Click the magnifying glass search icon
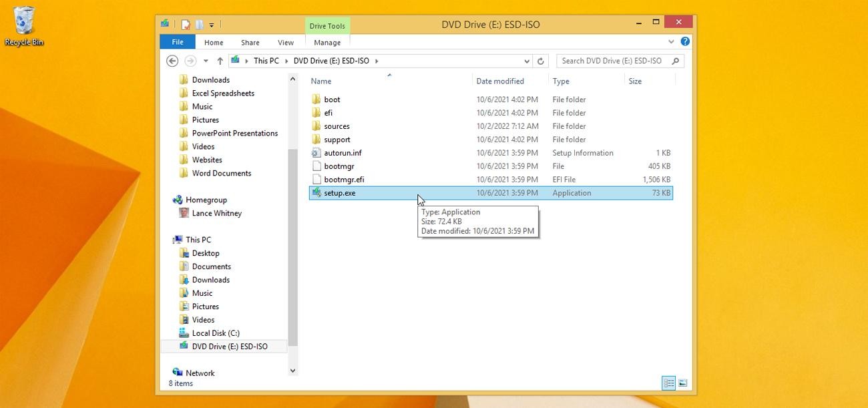 point(676,61)
